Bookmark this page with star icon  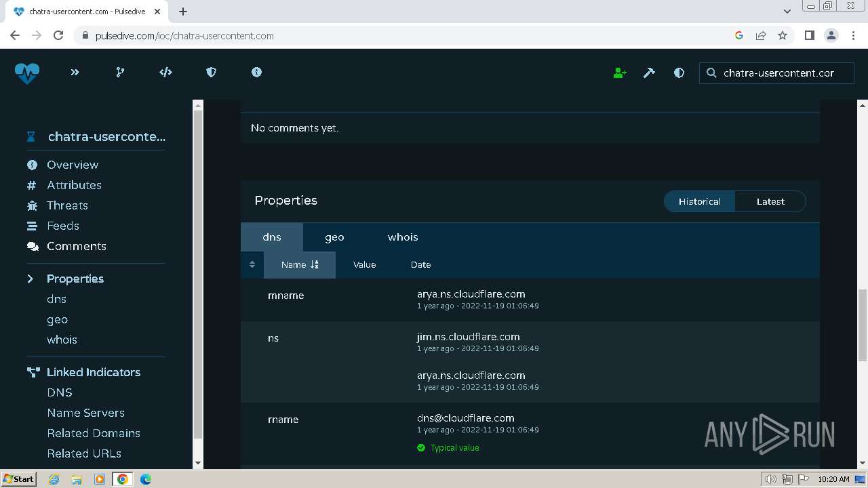point(783,35)
